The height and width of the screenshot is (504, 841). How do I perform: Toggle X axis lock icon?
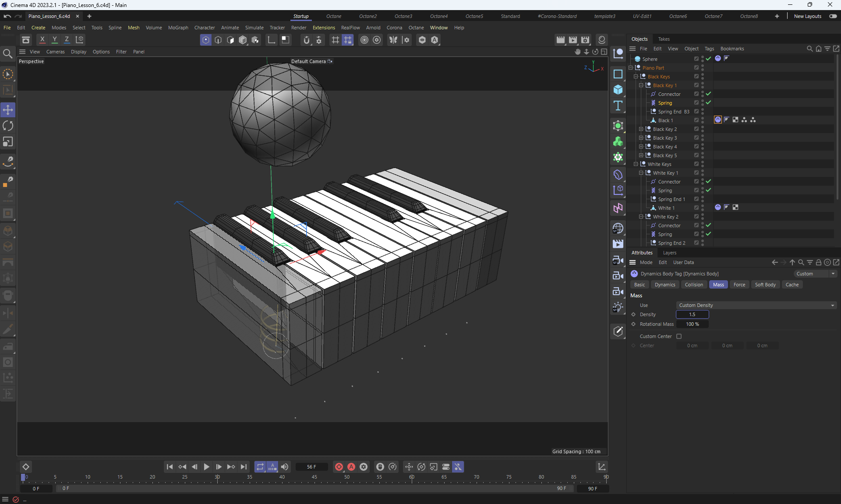click(x=42, y=40)
